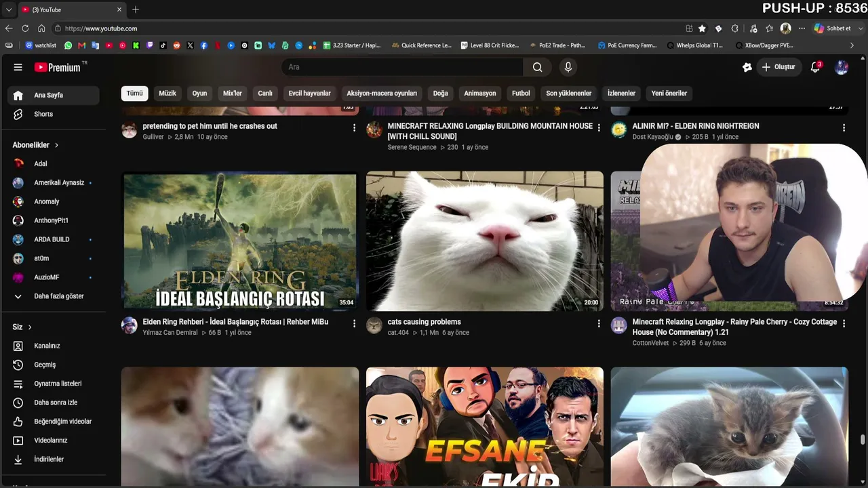868x488 pixels.
Task: Start voice search with the microphone
Action: tap(568, 67)
